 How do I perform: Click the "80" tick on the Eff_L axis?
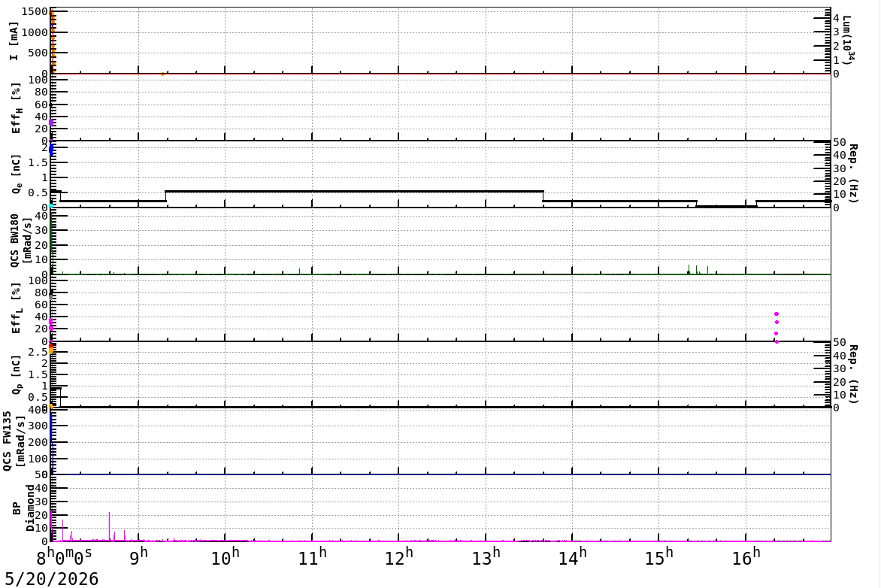pos(41,293)
